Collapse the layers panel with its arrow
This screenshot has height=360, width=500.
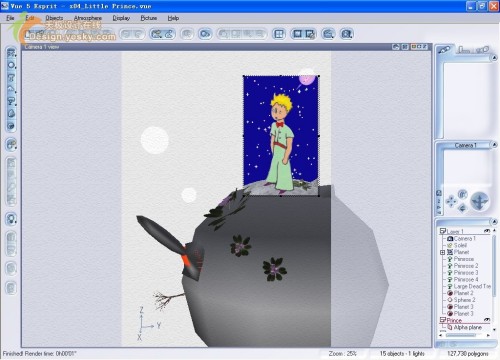(494, 222)
